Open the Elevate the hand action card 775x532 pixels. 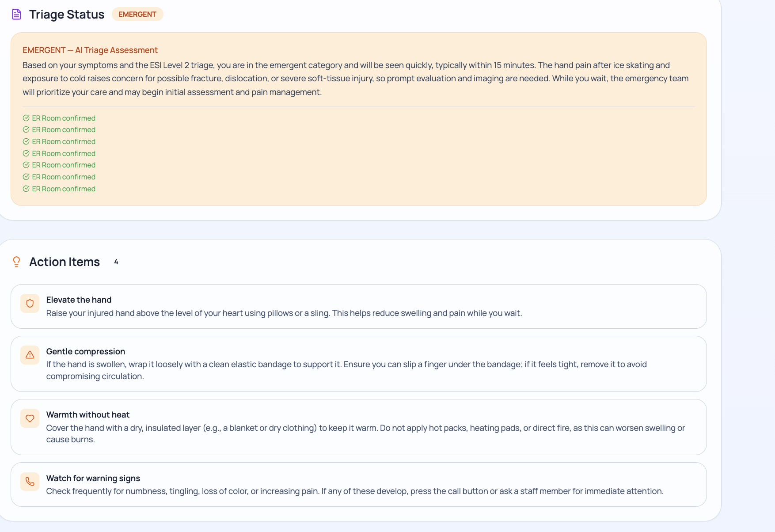coord(358,306)
